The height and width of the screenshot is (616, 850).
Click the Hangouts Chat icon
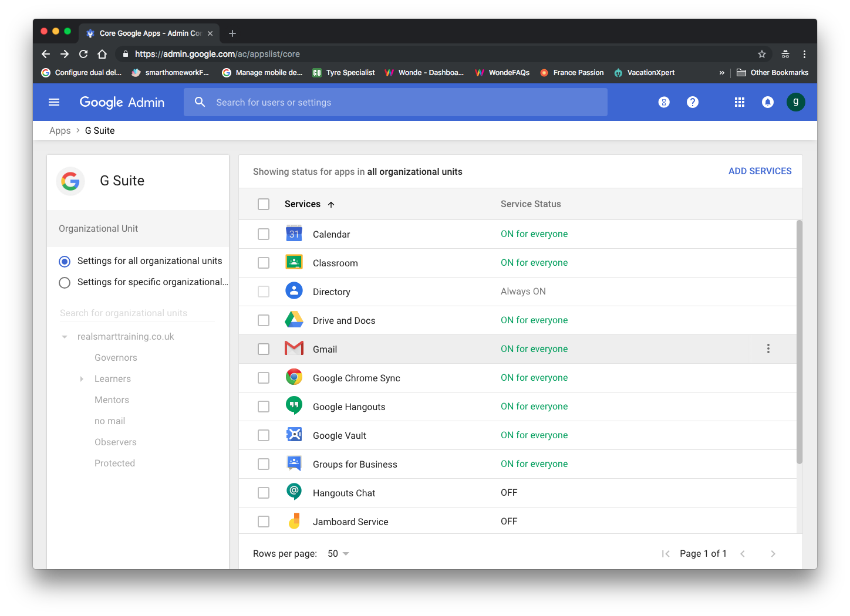click(x=294, y=492)
